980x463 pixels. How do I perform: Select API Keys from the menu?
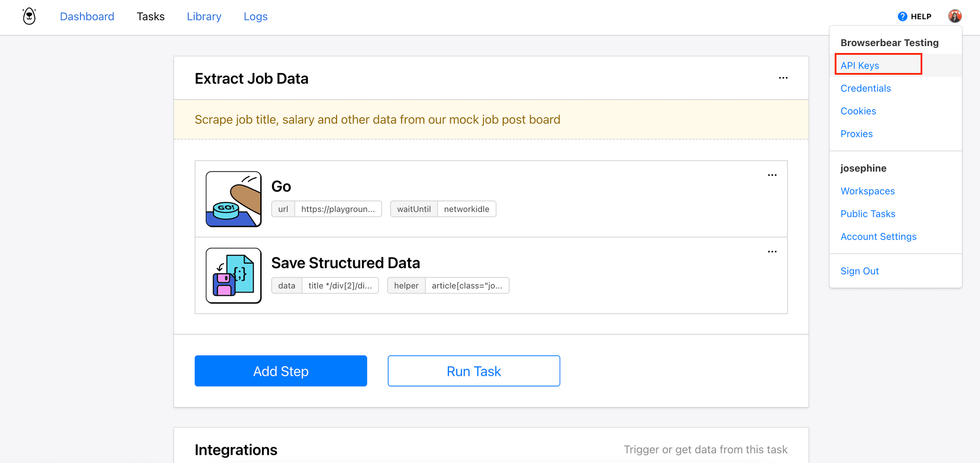pyautogui.click(x=859, y=66)
